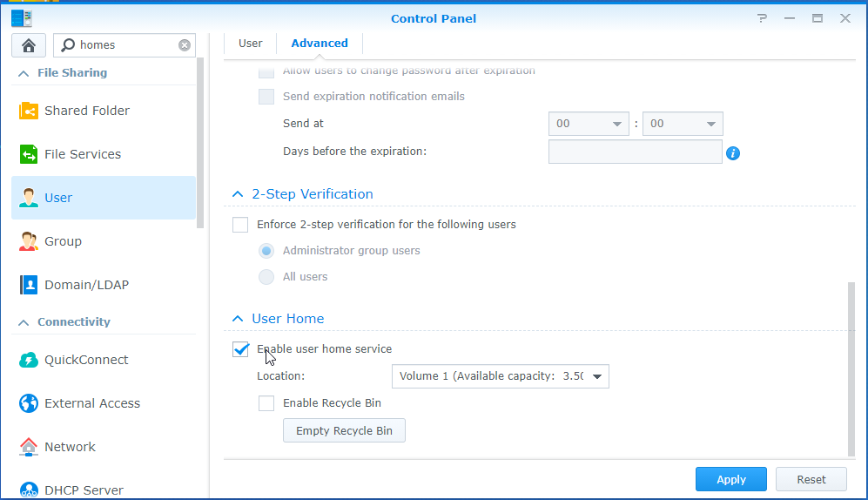Uncheck Enable user home service

240,349
